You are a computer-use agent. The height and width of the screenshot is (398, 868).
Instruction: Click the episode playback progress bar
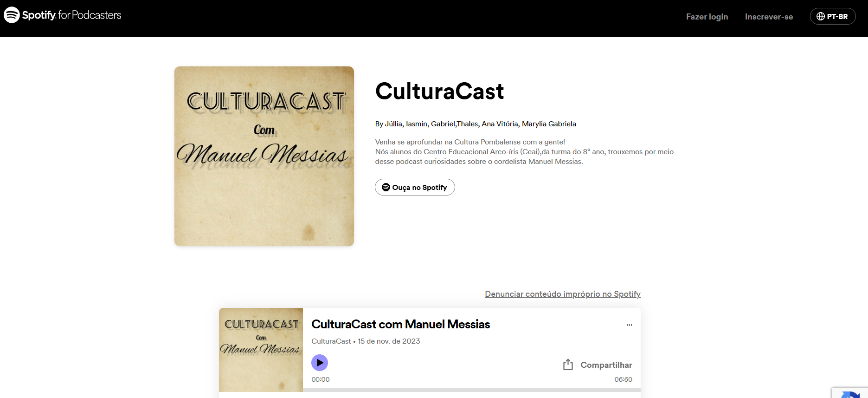tap(471, 390)
